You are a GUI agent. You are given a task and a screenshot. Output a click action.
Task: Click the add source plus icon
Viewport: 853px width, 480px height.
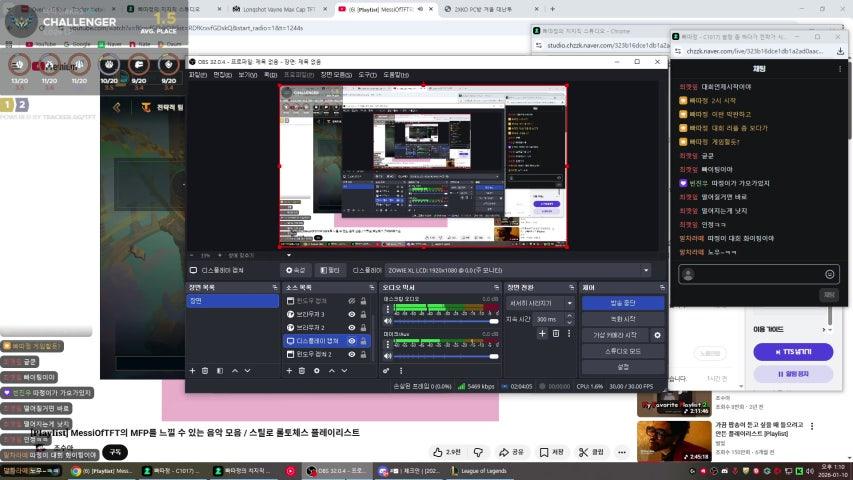[x=289, y=371]
